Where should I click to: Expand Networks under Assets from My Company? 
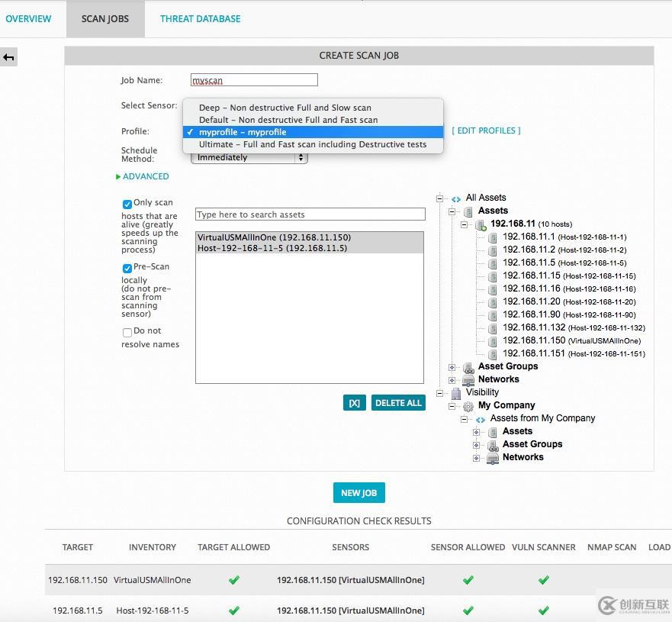pyautogui.click(x=476, y=458)
